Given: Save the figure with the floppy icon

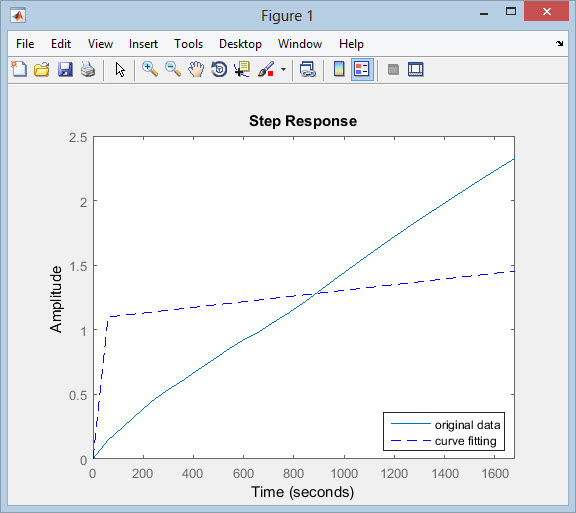Looking at the screenshot, I should point(65,69).
